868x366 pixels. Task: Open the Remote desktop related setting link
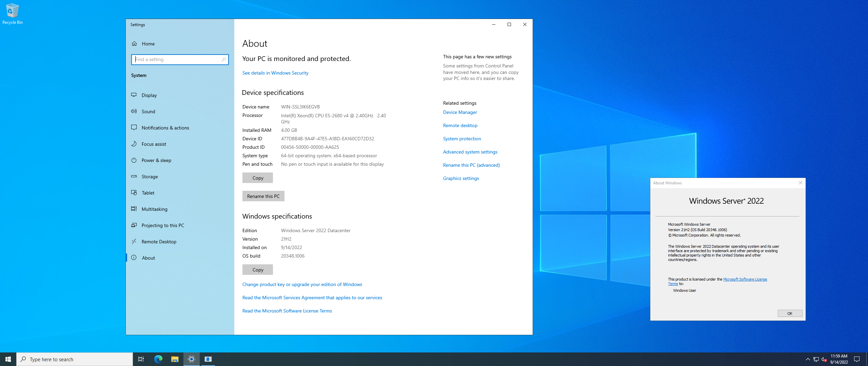coord(460,125)
